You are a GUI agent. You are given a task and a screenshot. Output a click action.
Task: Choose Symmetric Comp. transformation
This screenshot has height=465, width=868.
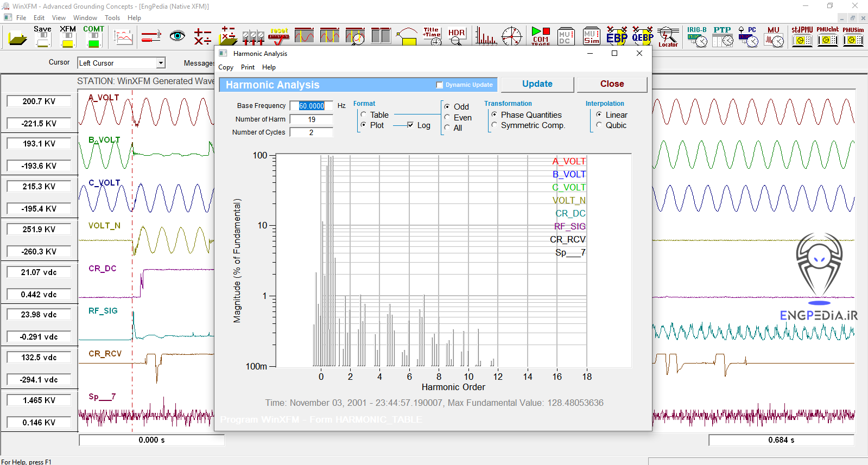[x=495, y=125]
